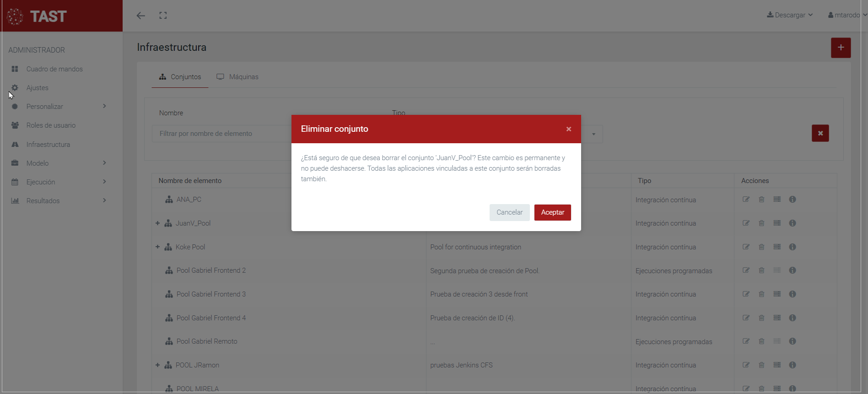Close the Eliminar conjunto dialog
The height and width of the screenshot is (394, 868).
tap(568, 129)
